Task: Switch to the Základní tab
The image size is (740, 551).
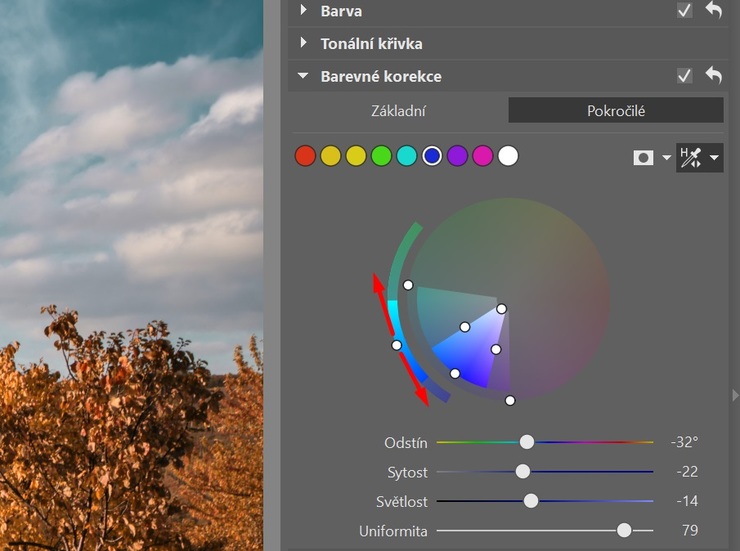Action: tap(398, 110)
